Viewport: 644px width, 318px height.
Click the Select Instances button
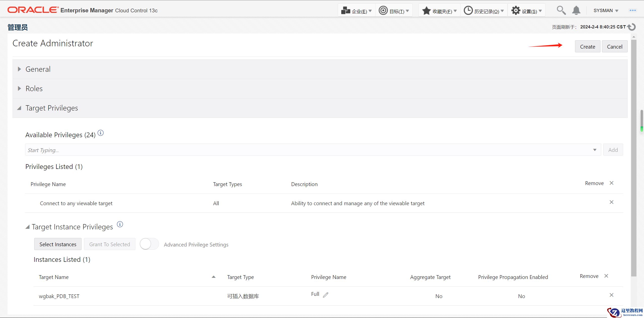(x=58, y=244)
